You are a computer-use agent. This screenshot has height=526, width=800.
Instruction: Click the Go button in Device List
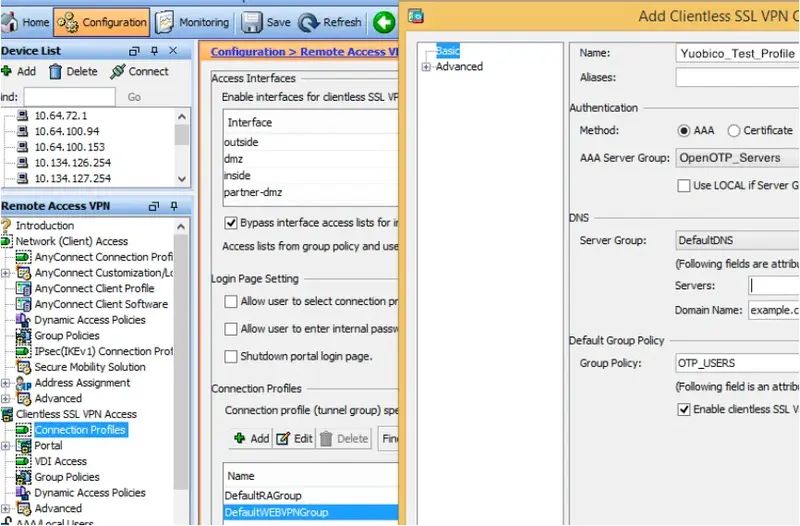click(x=134, y=97)
